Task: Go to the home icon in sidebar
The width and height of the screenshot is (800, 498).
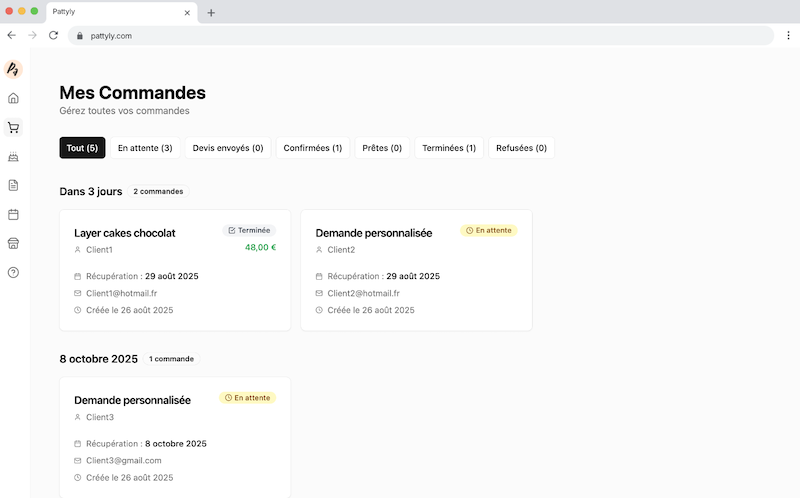Action: 13,98
